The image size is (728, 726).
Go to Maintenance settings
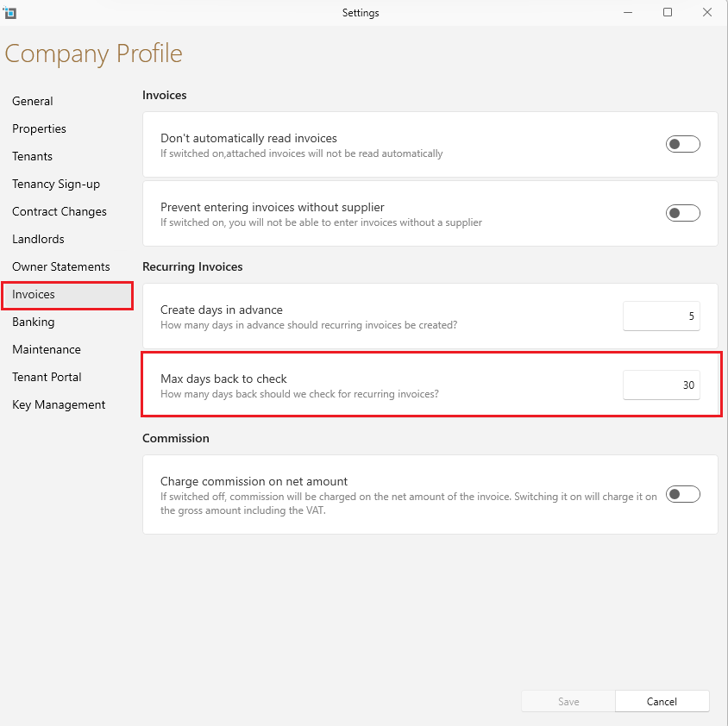coord(47,349)
